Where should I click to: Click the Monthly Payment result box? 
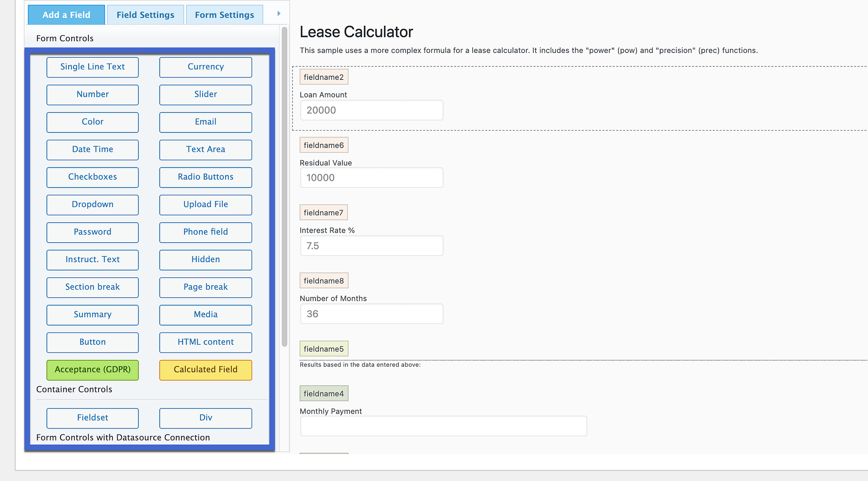coord(443,426)
